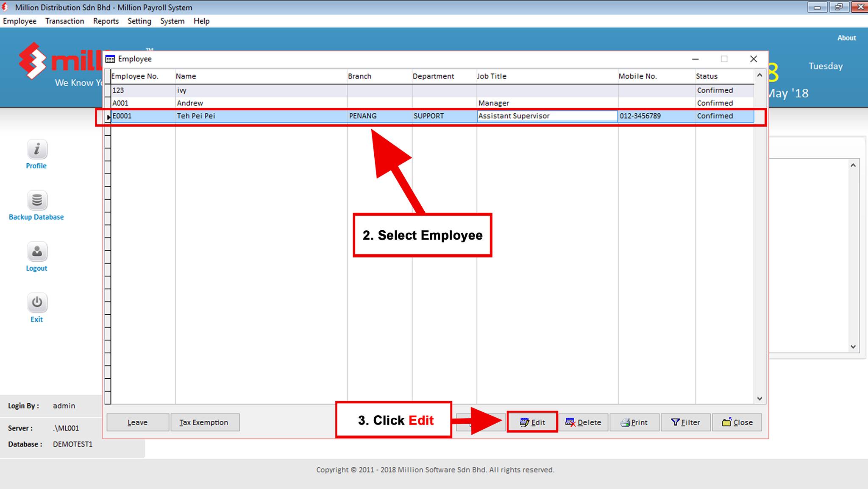Image resolution: width=868 pixels, height=489 pixels.
Task: Click the Close button in Employee window
Action: (x=737, y=422)
